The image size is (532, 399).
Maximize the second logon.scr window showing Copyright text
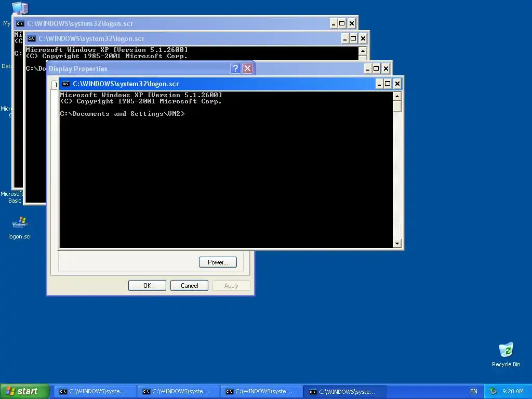pyautogui.click(x=353, y=38)
